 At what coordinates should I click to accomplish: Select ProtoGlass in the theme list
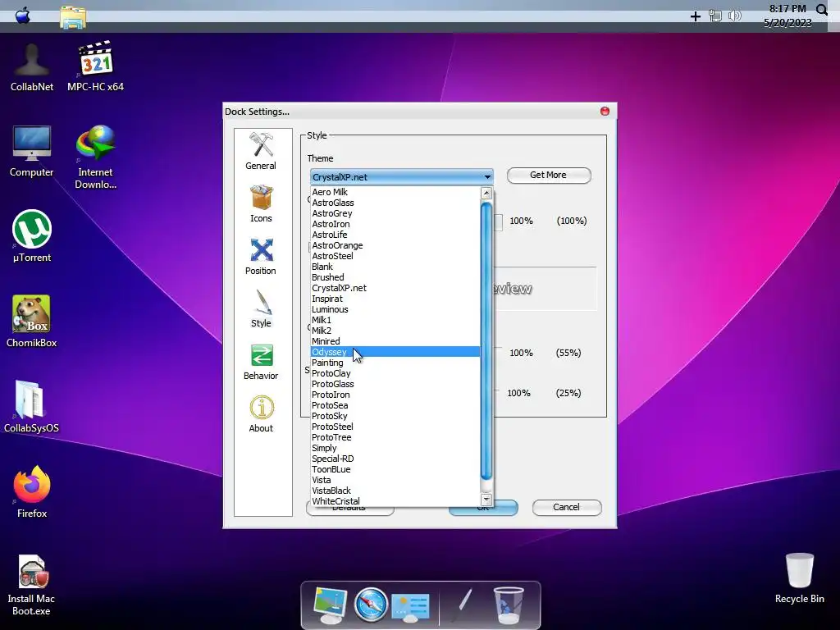point(395,384)
